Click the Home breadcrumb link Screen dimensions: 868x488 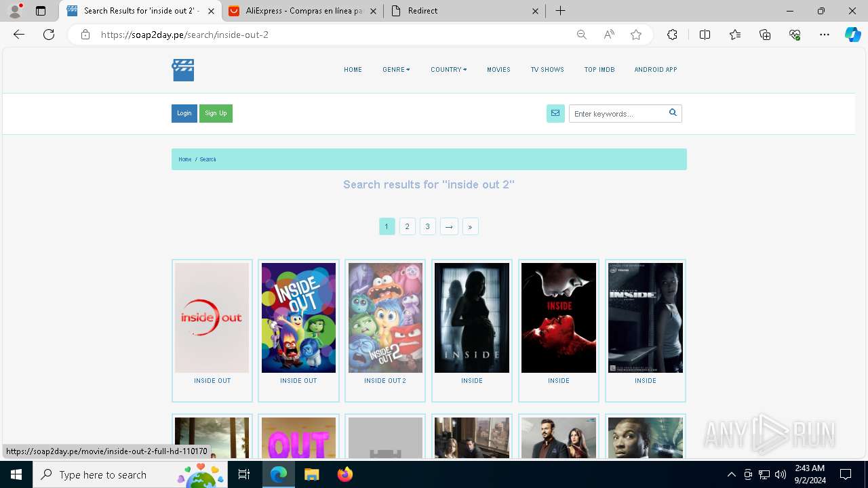point(185,159)
